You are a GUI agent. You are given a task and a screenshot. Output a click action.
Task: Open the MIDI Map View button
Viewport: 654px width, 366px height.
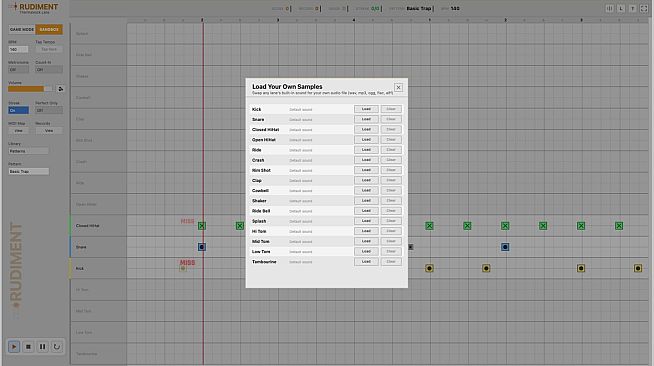pos(18,130)
